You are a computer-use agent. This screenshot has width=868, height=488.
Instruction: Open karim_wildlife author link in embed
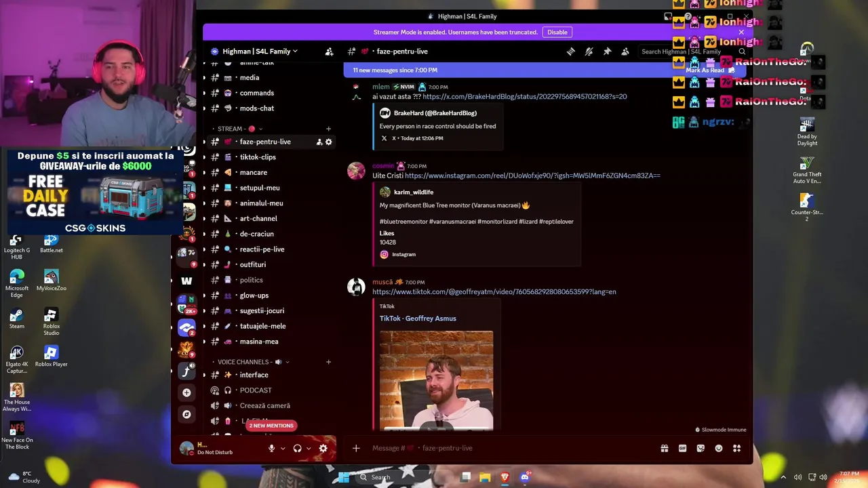[x=414, y=192]
